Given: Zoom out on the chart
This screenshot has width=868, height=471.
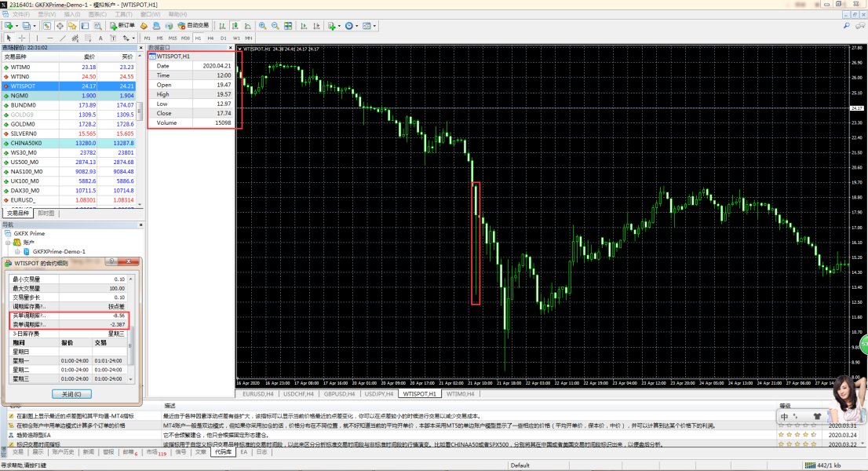Looking at the screenshot, I should tap(275, 25).
